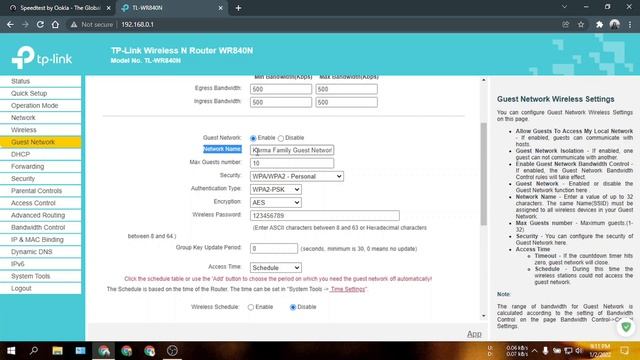
Task: Open the Operation Mode menu item
Action: point(40,106)
